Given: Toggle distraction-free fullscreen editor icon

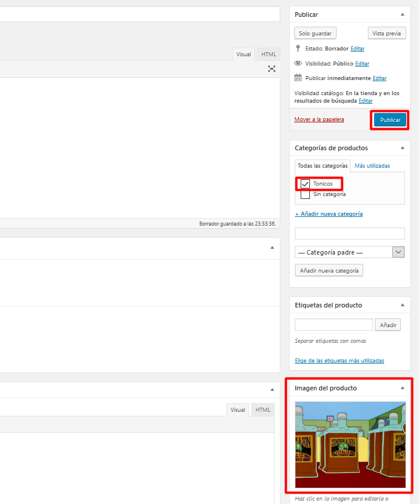Looking at the screenshot, I should pyautogui.click(x=272, y=69).
